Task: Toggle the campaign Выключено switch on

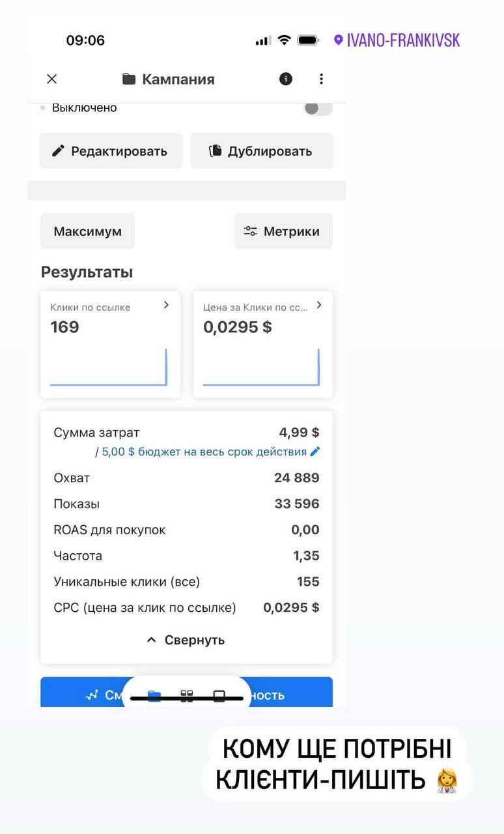Action: click(318, 108)
